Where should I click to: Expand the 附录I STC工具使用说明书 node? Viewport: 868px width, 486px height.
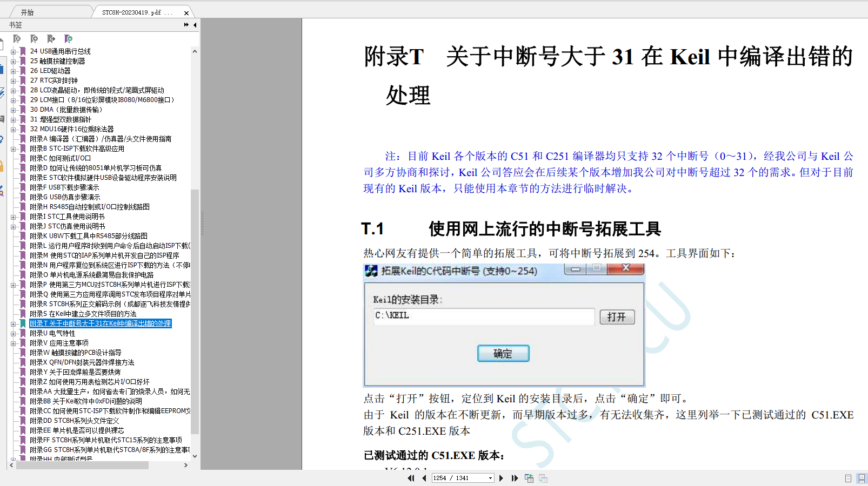pyautogui.click(x=13, y=217)
